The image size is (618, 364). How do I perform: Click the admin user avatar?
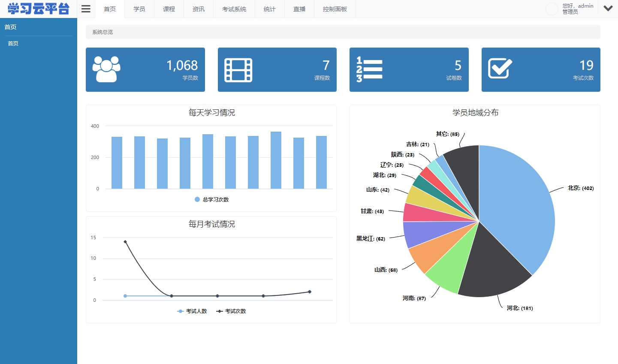pyautogui.click(x=552, y=9)
